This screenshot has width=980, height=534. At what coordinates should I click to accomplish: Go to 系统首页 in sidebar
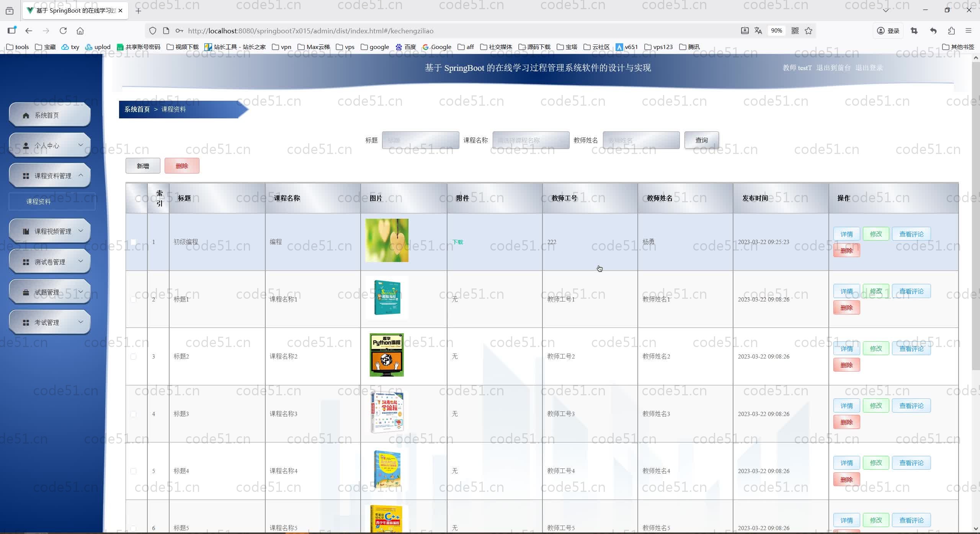tap(50, 115)
